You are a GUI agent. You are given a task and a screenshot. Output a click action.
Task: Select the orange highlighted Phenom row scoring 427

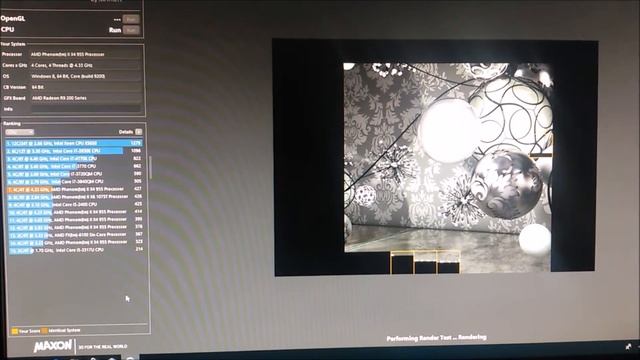pos(74,189)
